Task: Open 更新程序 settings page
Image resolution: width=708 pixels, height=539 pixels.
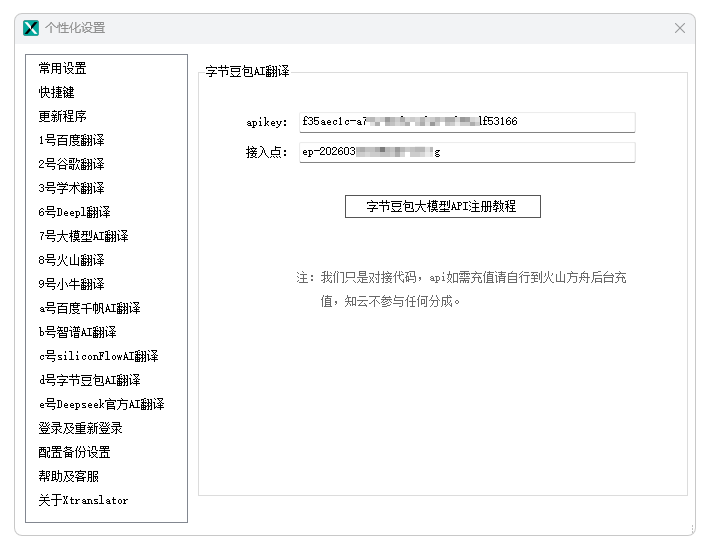Action: (62, 116)
